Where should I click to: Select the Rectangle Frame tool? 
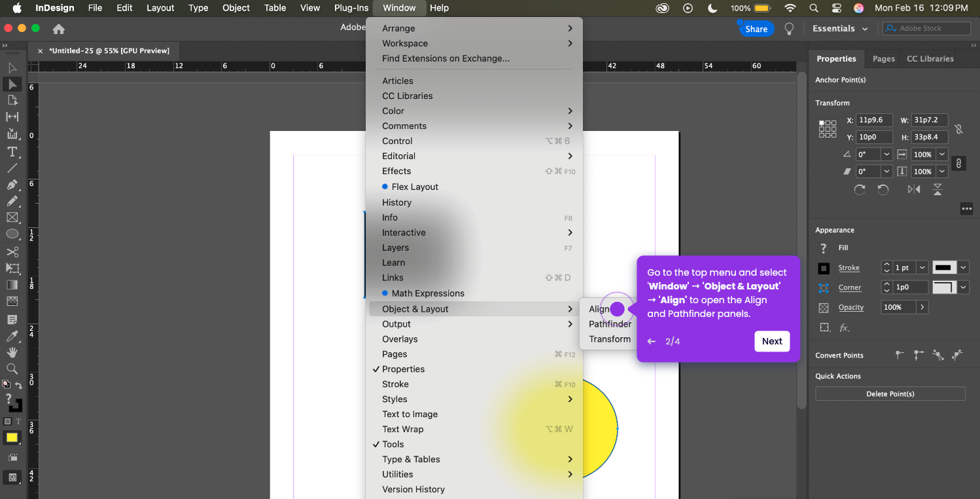click(x=12, y=217)
